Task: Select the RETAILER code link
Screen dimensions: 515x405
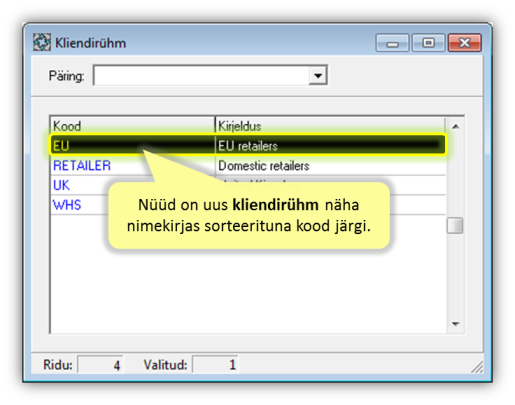Action: 82,165
